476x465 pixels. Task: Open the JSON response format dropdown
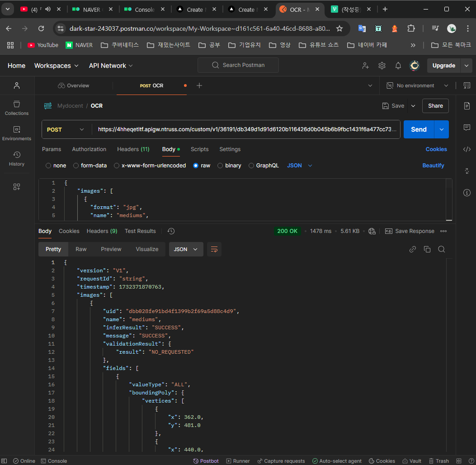186,249
